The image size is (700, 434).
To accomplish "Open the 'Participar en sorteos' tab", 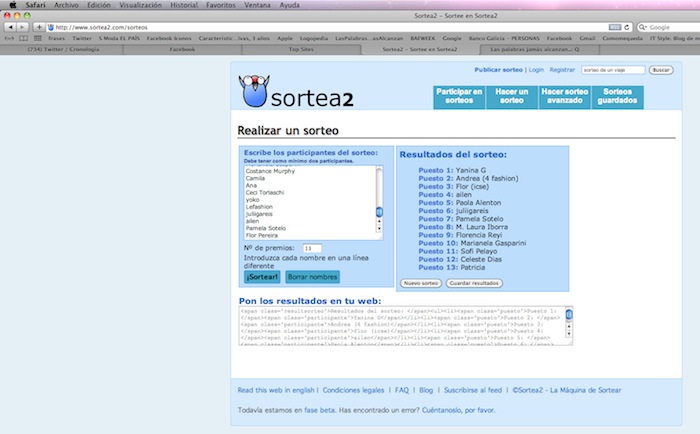I will [460, 96].
